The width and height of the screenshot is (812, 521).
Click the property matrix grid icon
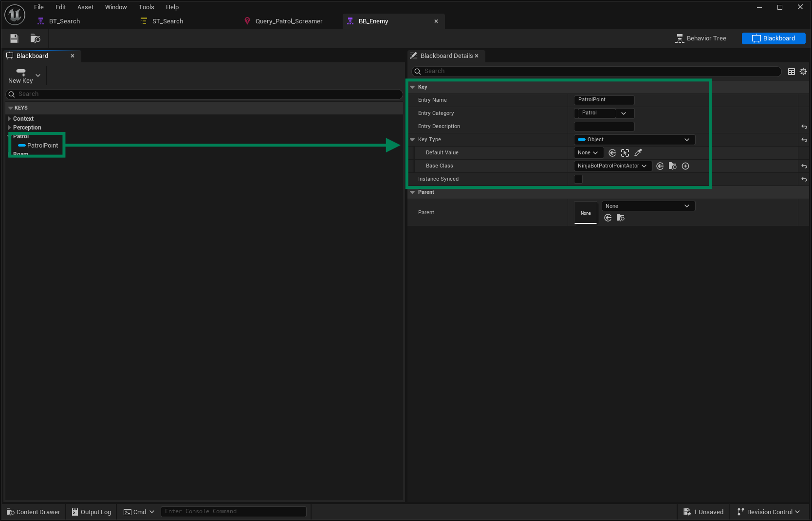click(792, 72)
